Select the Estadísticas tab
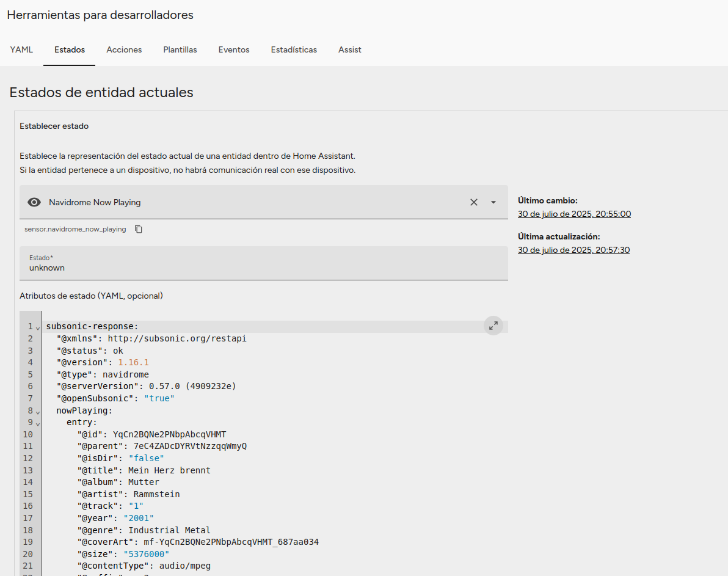The width and height of the screenshot is (728, 576). click(294, 49)
